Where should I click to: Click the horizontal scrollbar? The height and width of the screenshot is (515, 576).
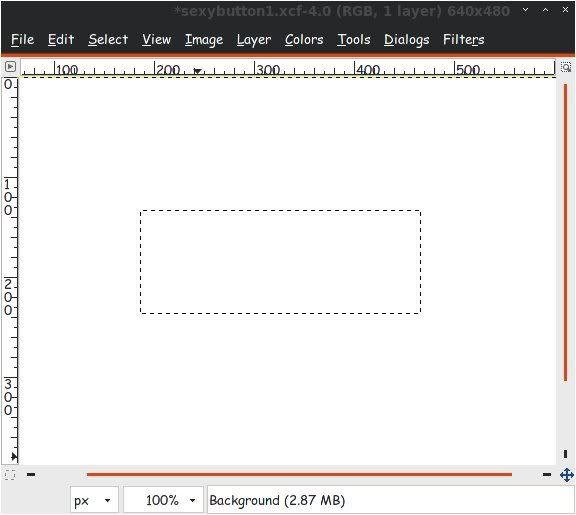point(299,475)
